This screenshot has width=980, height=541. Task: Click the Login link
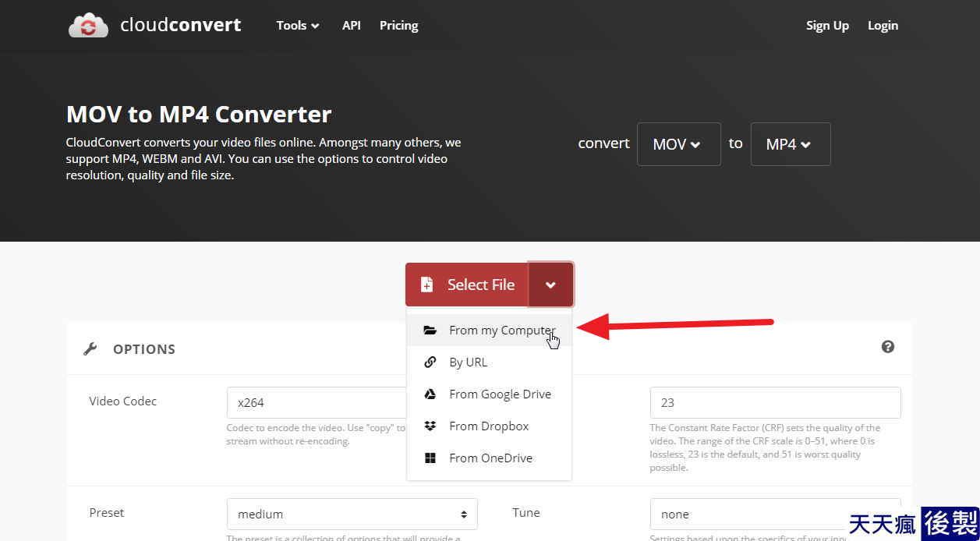click(883, 26)
